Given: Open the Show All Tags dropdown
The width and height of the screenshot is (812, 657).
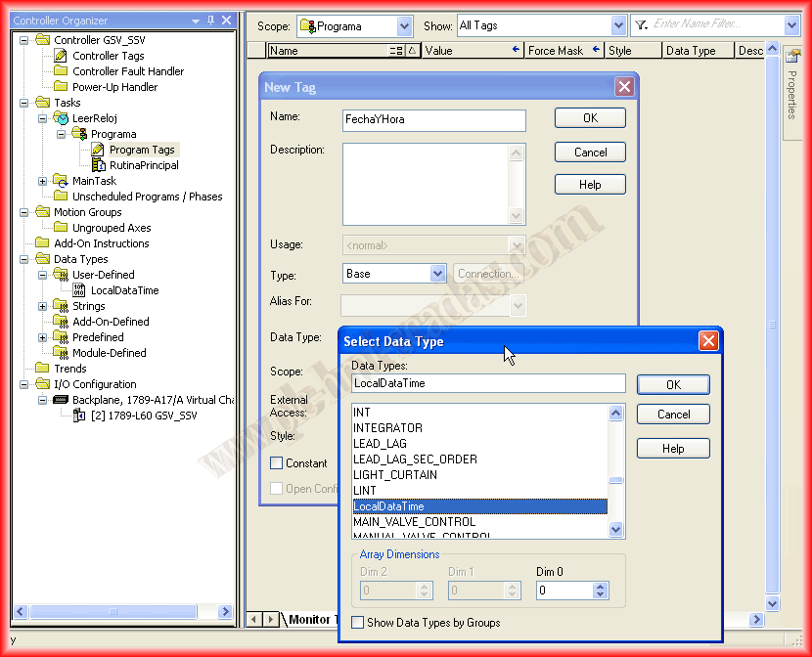Looking at the screenshot, I should [617, 26].
